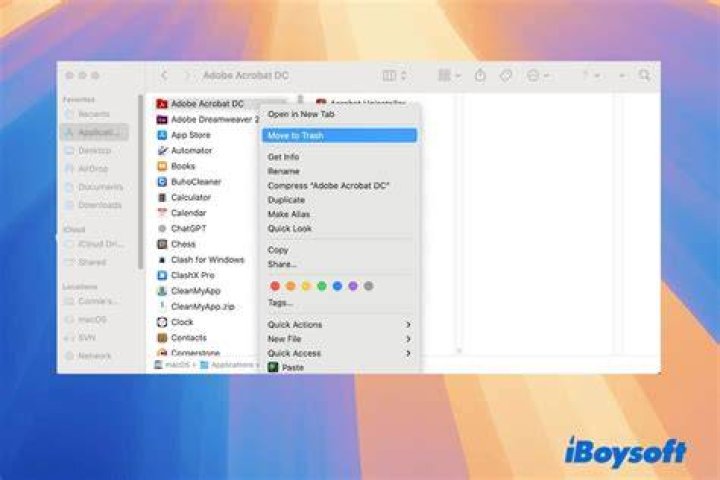Select the App Store icon

(x=162, y=135)
